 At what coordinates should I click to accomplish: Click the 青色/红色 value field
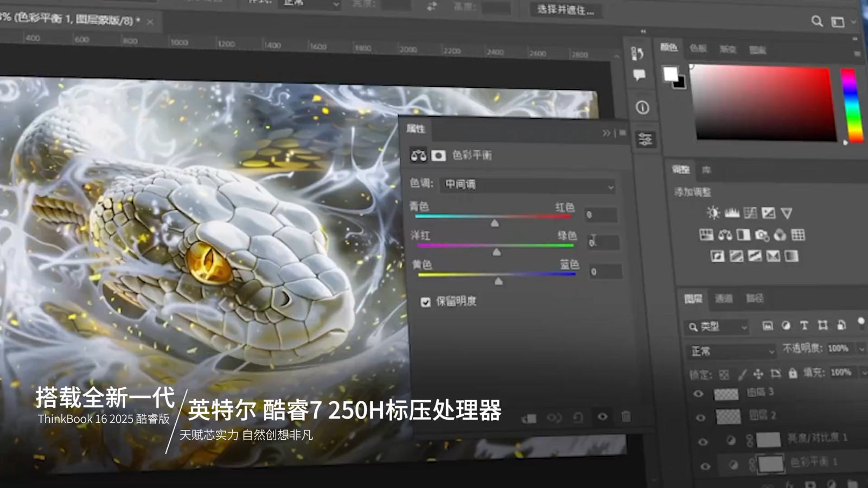pyautogui.click(x=601, y=215)
